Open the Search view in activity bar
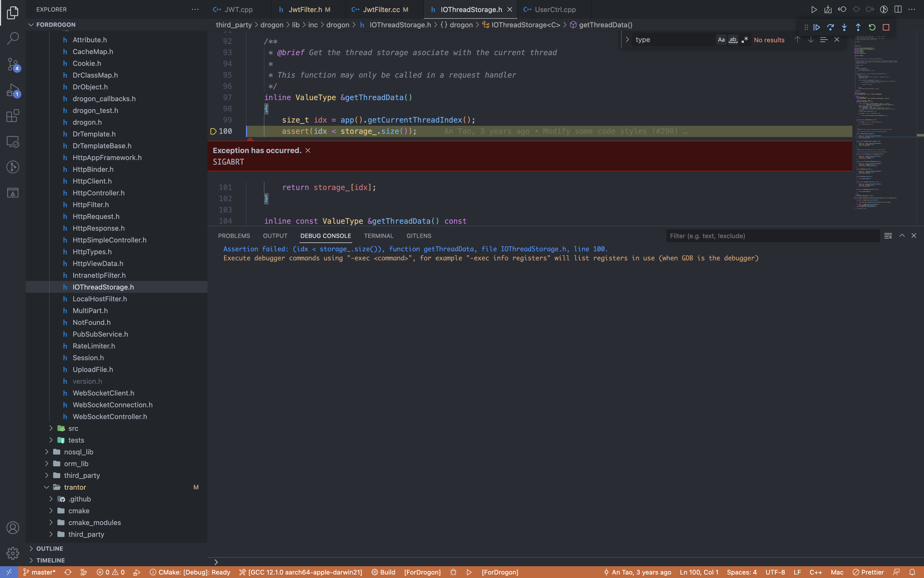 (x=13, y=38)
